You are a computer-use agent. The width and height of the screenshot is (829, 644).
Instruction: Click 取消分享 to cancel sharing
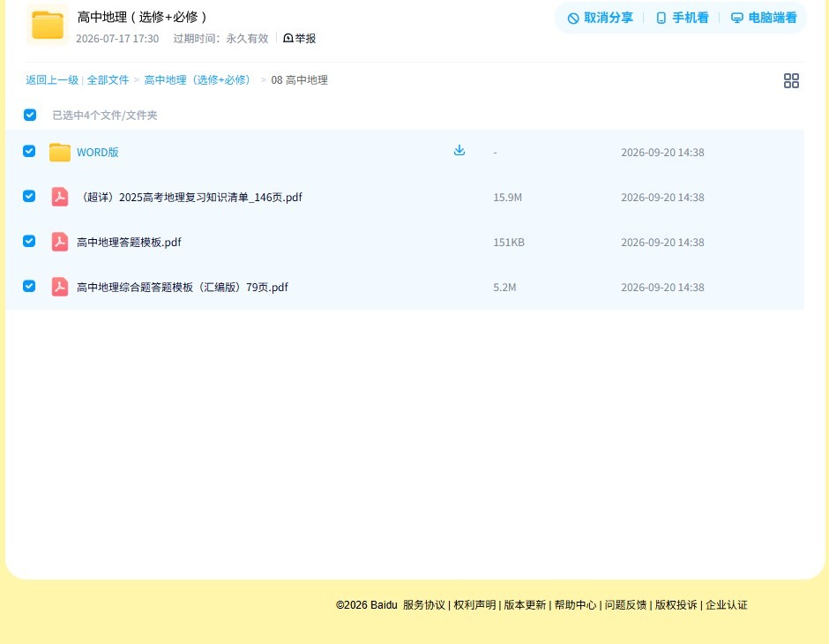click(x=600, y=18)
